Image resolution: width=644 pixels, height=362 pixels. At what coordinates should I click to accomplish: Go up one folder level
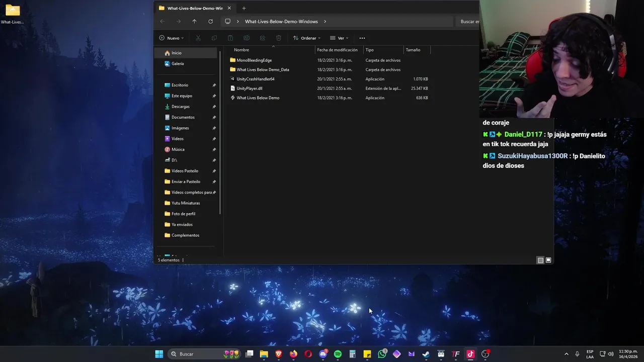[194, 22]
